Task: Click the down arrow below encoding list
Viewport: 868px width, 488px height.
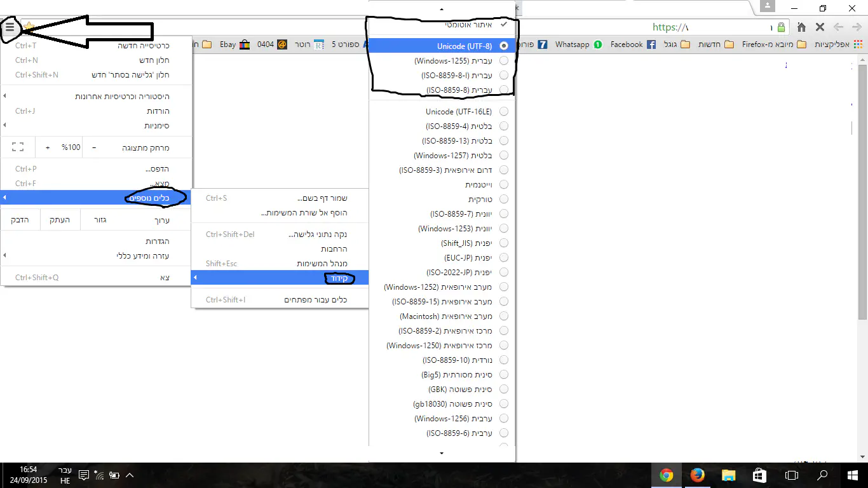Action: [x=442, y=453]
